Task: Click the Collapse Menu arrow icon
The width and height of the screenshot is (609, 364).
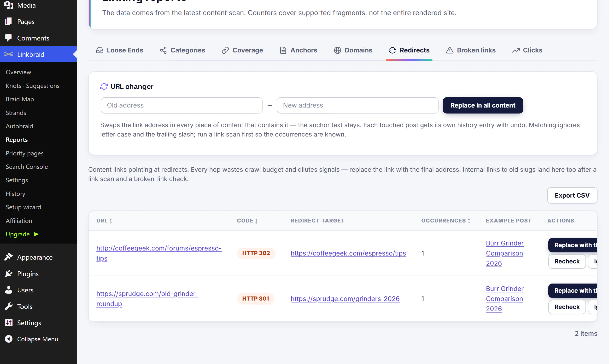Action: (x=9, y=339)
